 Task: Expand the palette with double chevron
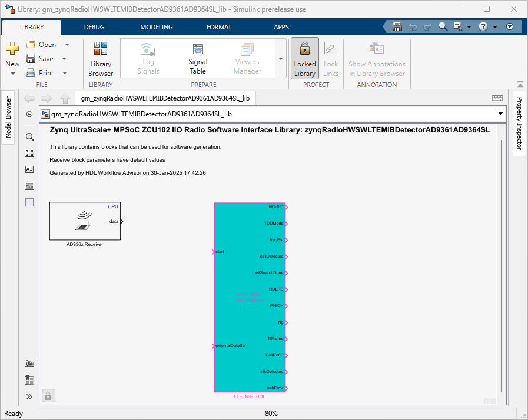click(x=29, y=397)
